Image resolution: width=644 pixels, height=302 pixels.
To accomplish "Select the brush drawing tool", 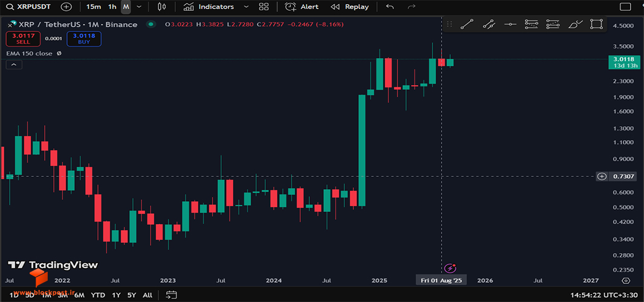I will [575, 24].
